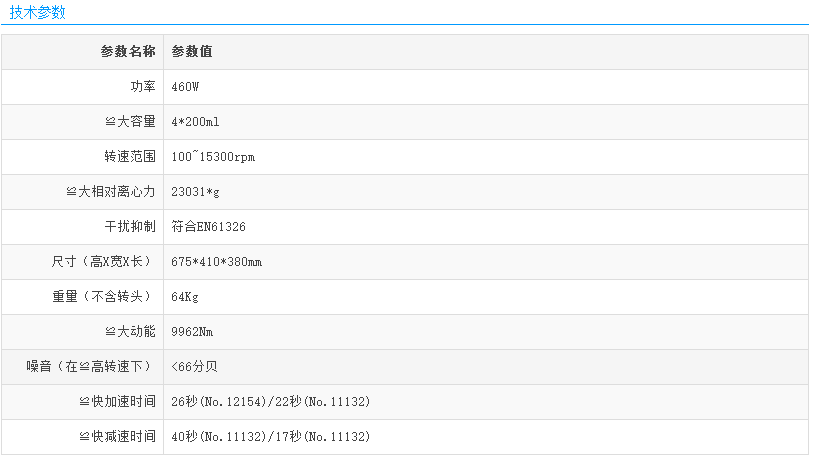The width and height of the screenshot is (815, 459).
Task: Click the 重量(不含转头) label
Action: 103,297
